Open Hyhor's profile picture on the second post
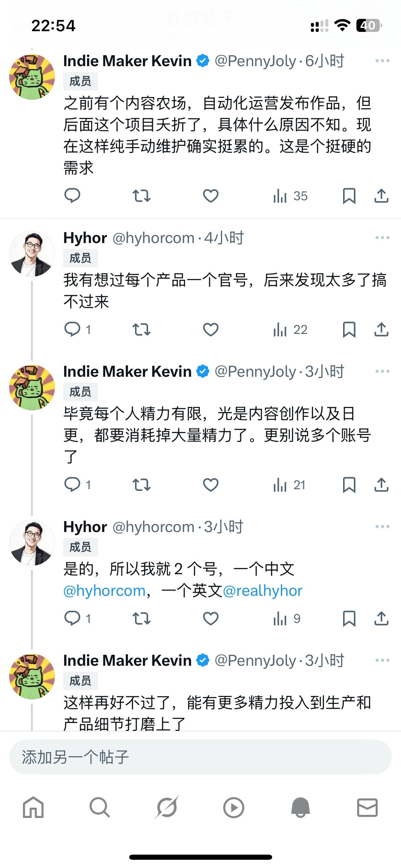 tap(32, 254)
